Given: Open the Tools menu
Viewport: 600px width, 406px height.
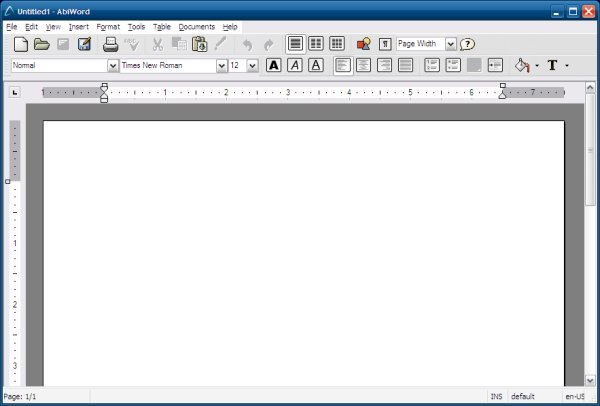Looking at the screenshot, I should (x=136, y=27).
